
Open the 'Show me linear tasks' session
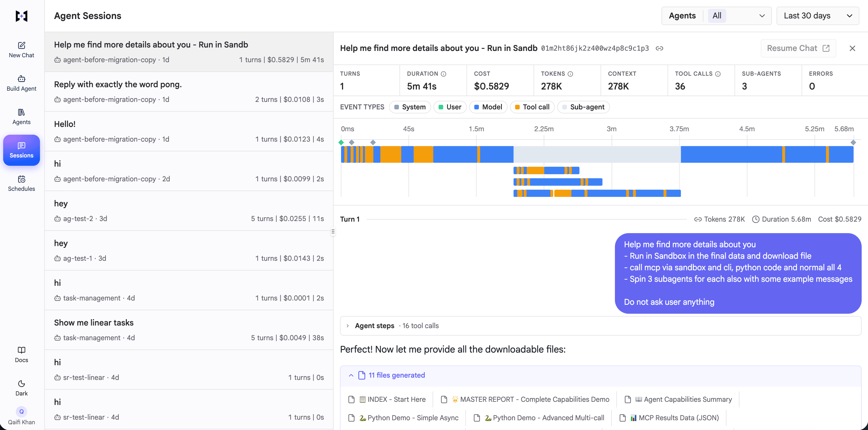(189, 330)
